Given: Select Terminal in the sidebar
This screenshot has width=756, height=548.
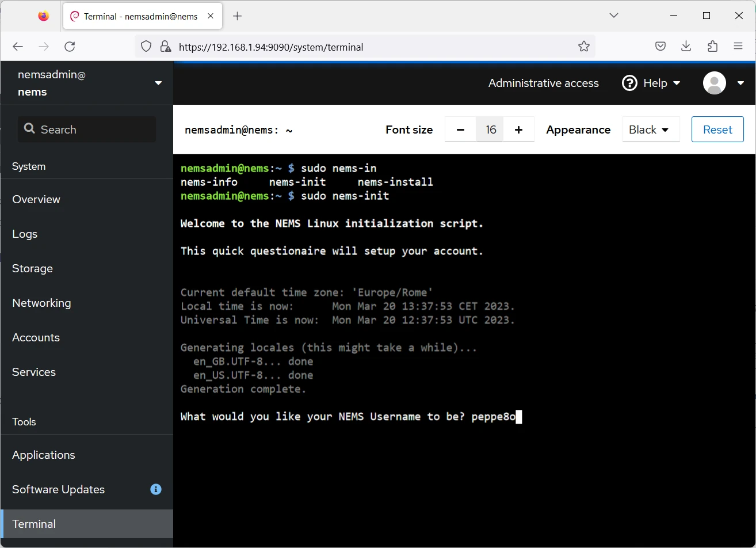Looking at the screenshot, I should [87, 524].
